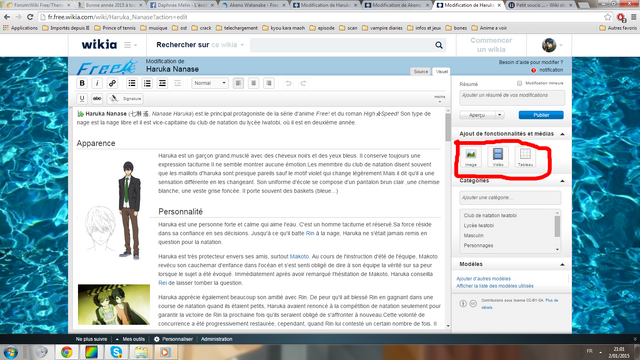Collapse the Modèles section
The height and width of the screenshot is (360, 640).
[562, 264]
